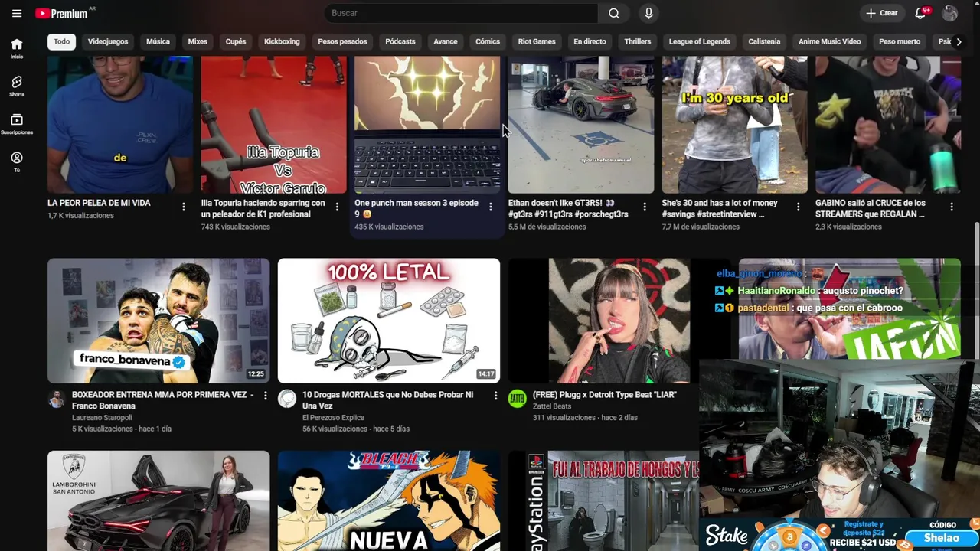Open 10 Drogas MORTALES video title
This screenshot has width=980, height=551.
point(388,400)
